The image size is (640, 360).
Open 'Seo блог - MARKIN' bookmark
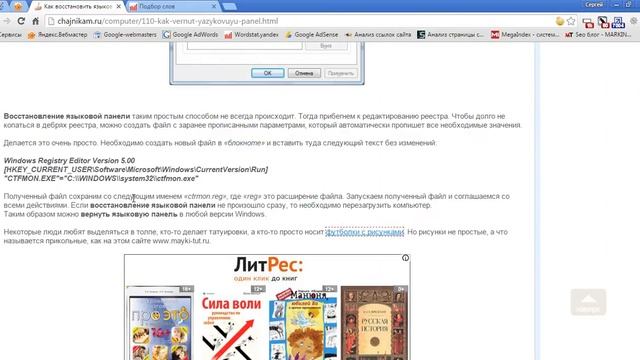598,35
